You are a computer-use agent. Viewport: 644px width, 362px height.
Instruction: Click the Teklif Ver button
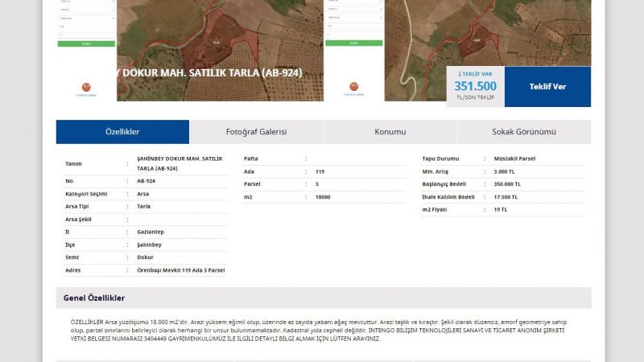coord(547,87)
